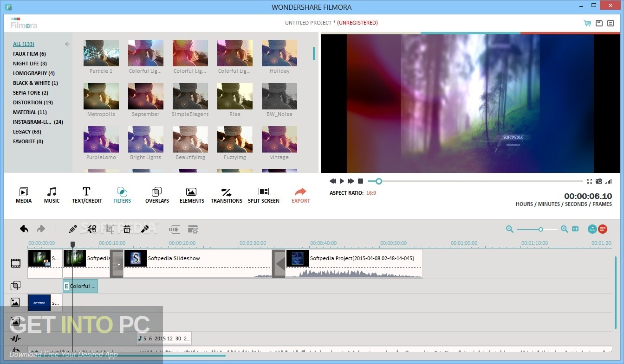Open the Overlays tab

click(x=157, y=195)
